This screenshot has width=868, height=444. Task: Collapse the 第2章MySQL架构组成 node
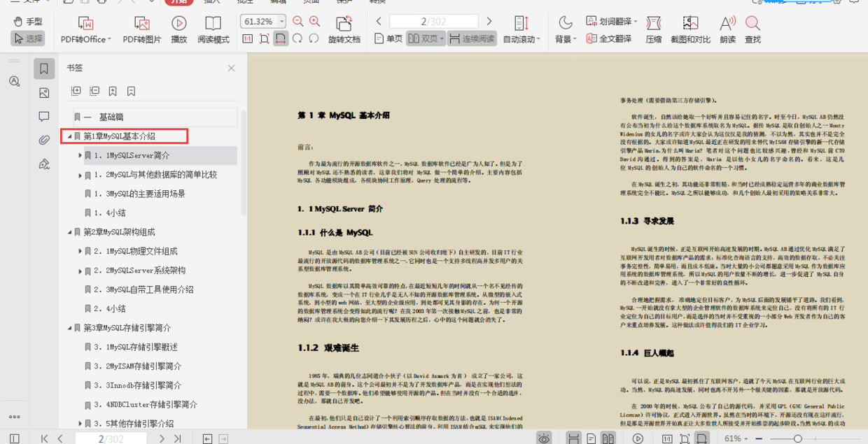[x=69, y=232]
